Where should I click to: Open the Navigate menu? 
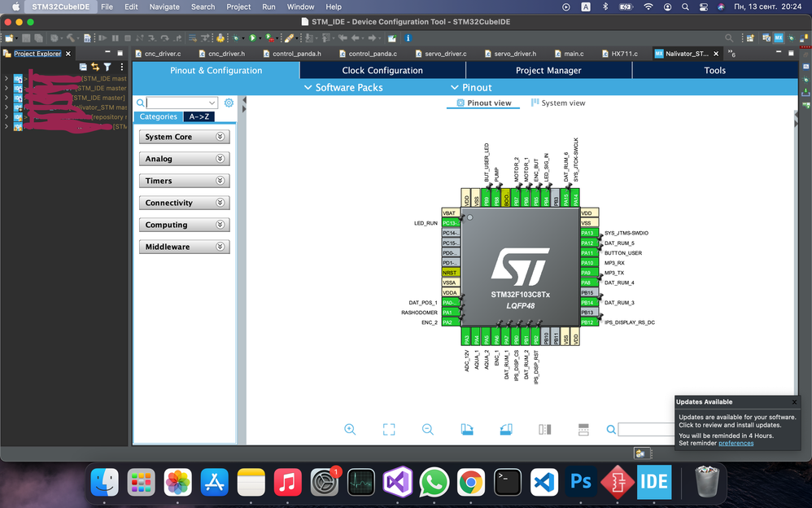(164, 7)
